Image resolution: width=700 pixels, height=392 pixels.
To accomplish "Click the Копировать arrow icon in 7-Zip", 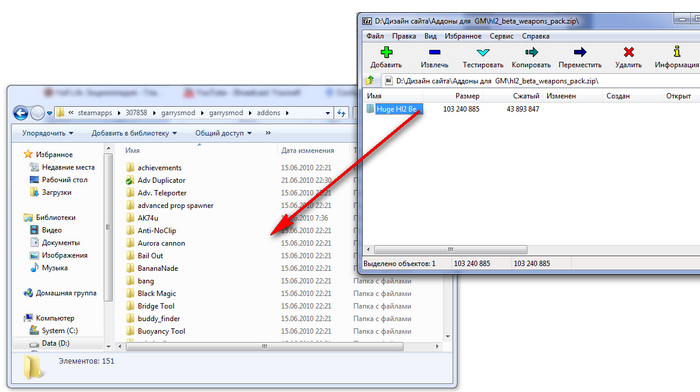I will (531, 52).
